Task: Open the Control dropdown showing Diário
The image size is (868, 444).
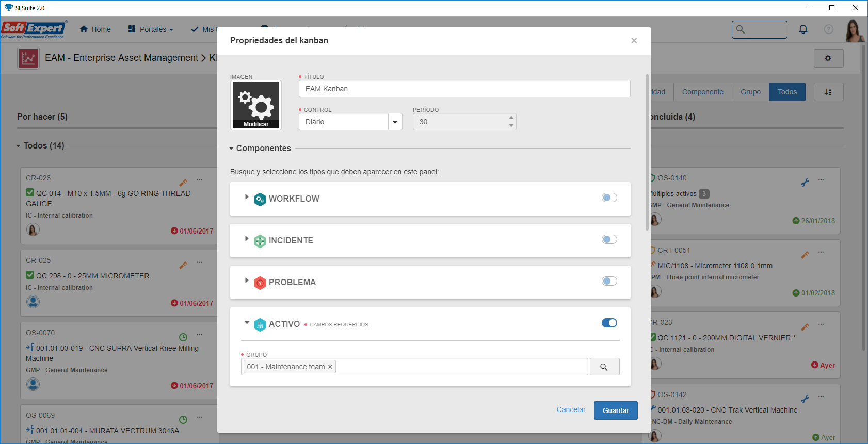Action: coord(350,122)
